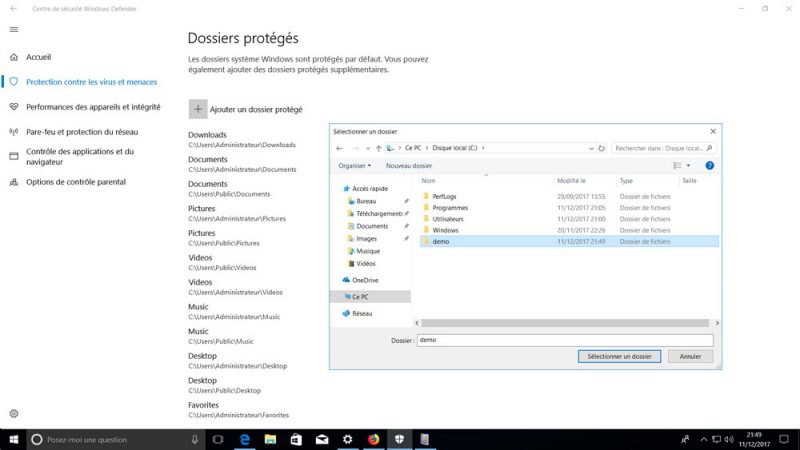Open File Explorer from the taskbar
The width and height of the screenshot is (800, 450).
click(270, 439)
